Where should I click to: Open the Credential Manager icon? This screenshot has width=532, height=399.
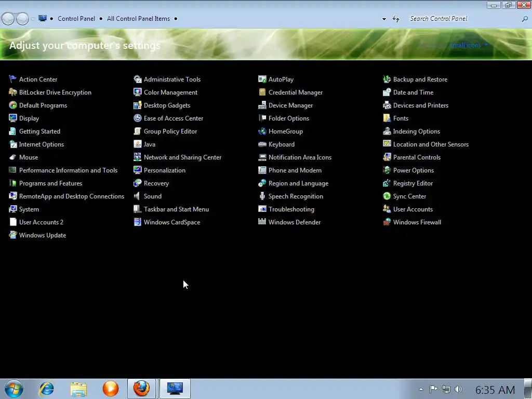point(262,92)
